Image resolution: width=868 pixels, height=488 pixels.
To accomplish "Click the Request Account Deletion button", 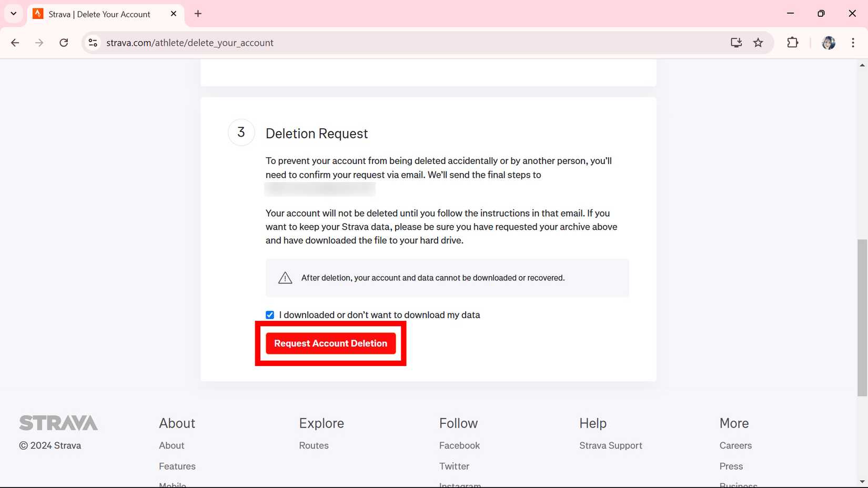I will (x=330, y=343).
